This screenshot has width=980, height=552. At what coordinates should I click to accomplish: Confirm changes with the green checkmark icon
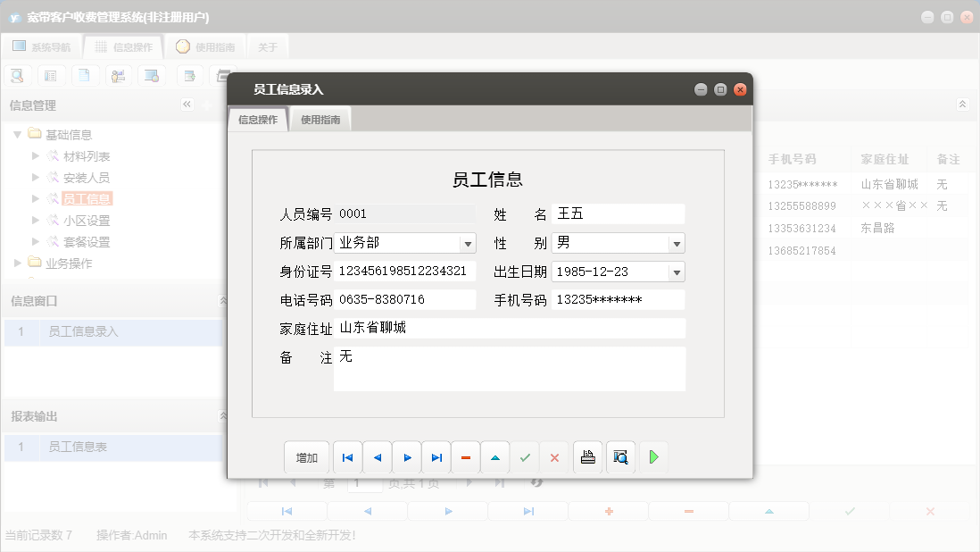tap(525, 456)
